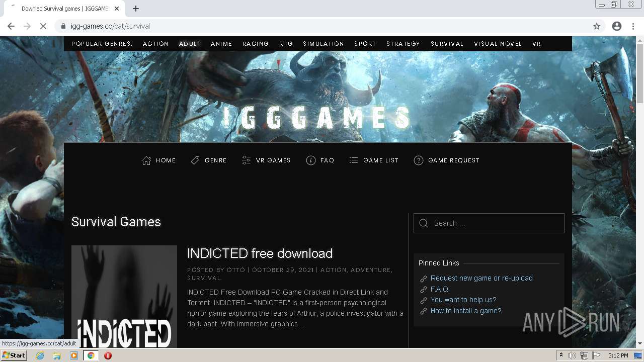
Task: Bookmark this page with the star icon
Action: [x=597, y=26]
